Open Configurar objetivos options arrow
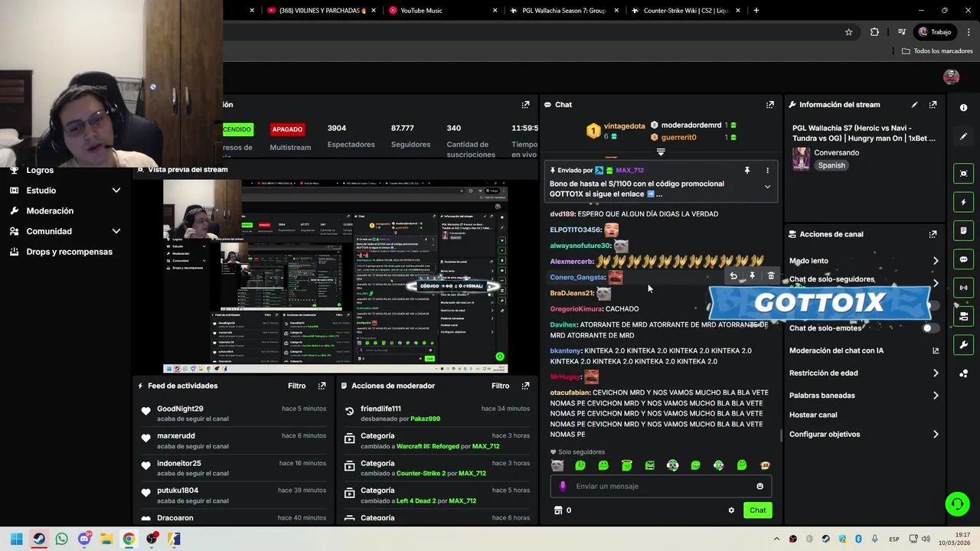 pos(936,435)
